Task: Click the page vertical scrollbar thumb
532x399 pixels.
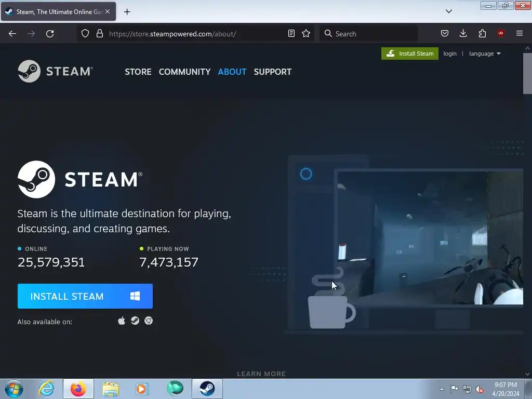Action: pos(527,73)
